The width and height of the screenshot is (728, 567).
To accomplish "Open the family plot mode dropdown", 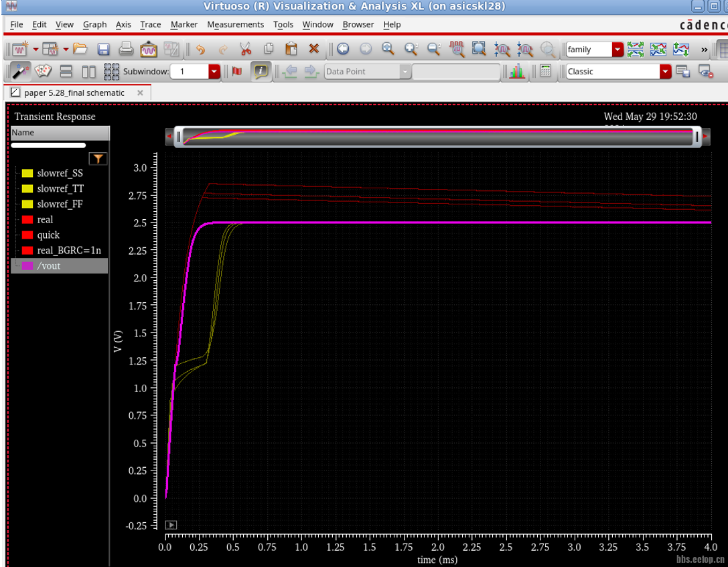I will coord(617,50).
